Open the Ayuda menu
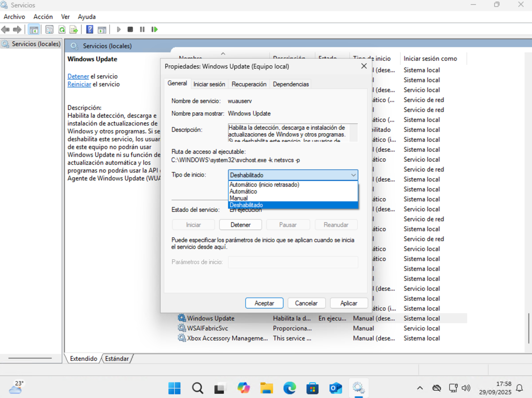 click(87, 17)
